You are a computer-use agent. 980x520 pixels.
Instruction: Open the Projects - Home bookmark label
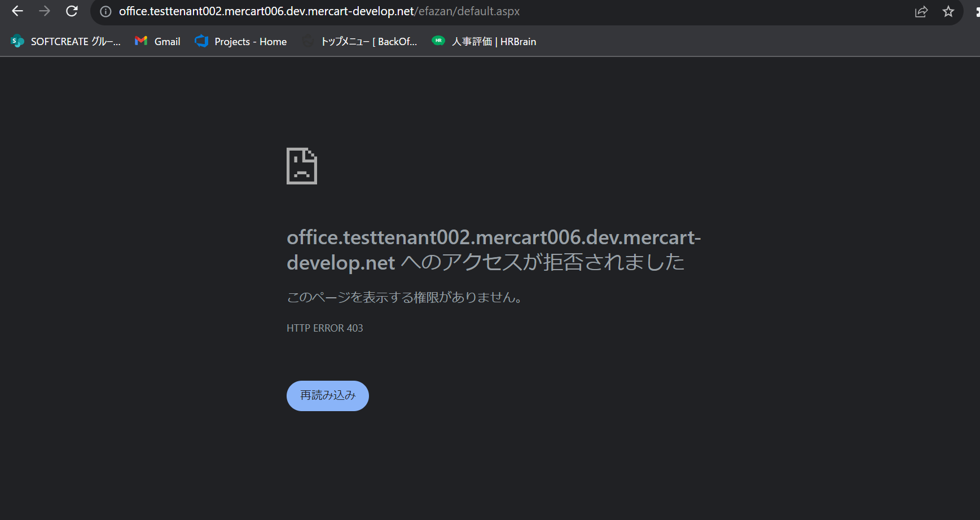251,42
